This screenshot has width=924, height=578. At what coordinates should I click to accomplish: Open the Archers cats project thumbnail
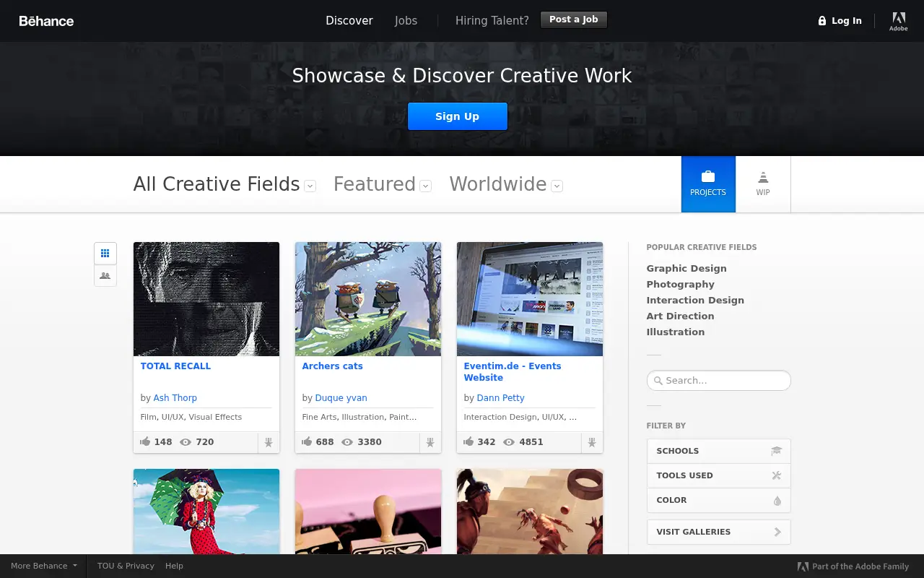(x=368, y=299)
